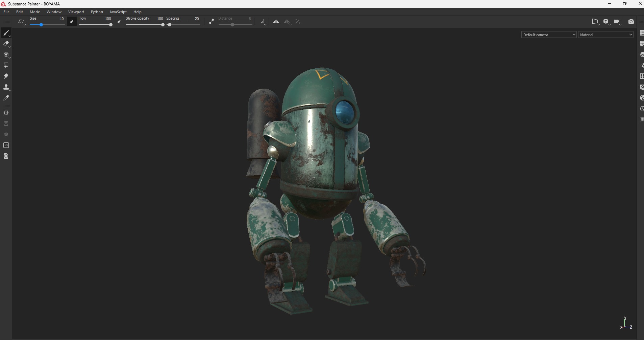Open the Shader Settings sphere icon
Screen dimensions: 644x340
641,98
